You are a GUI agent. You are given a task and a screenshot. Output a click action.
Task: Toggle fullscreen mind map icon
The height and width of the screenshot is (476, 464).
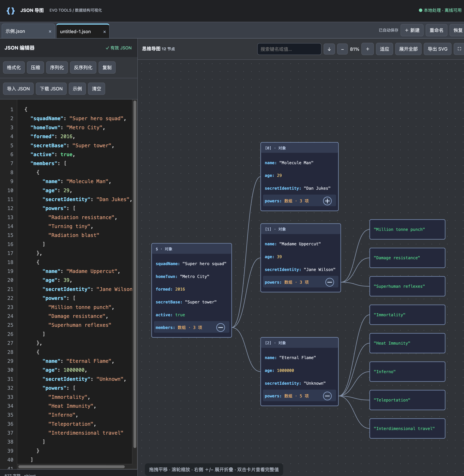(459, 49)
